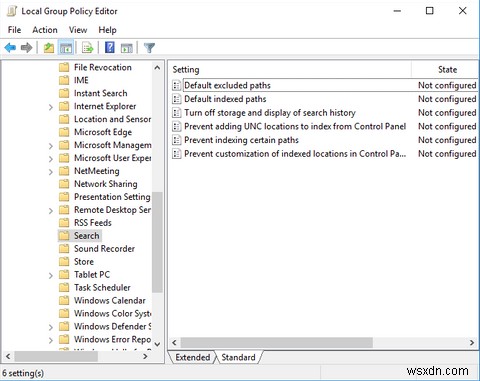Viewport: 480px width, 381px height.
Task: Open the File menu
Action: tap(14, 30)
